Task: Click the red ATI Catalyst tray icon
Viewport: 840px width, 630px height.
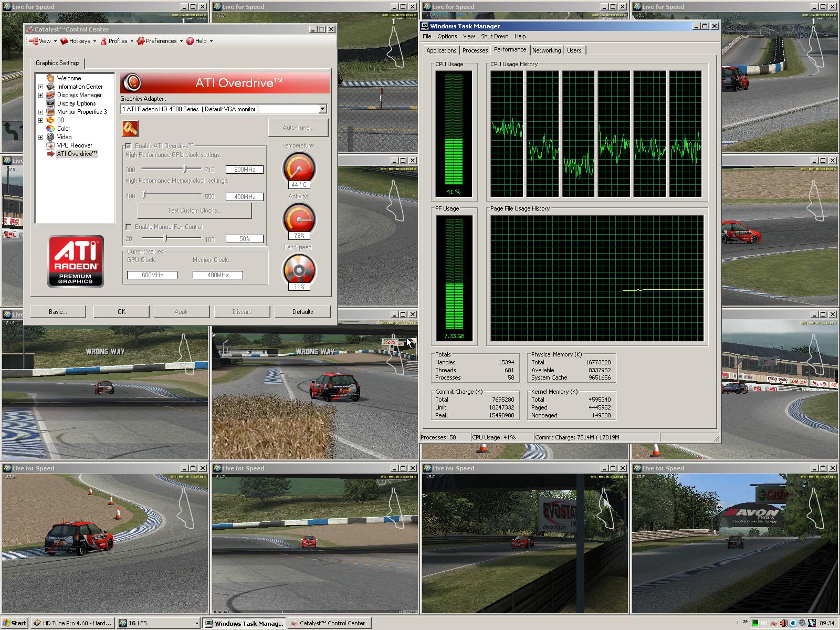Action: pos(775,623)
